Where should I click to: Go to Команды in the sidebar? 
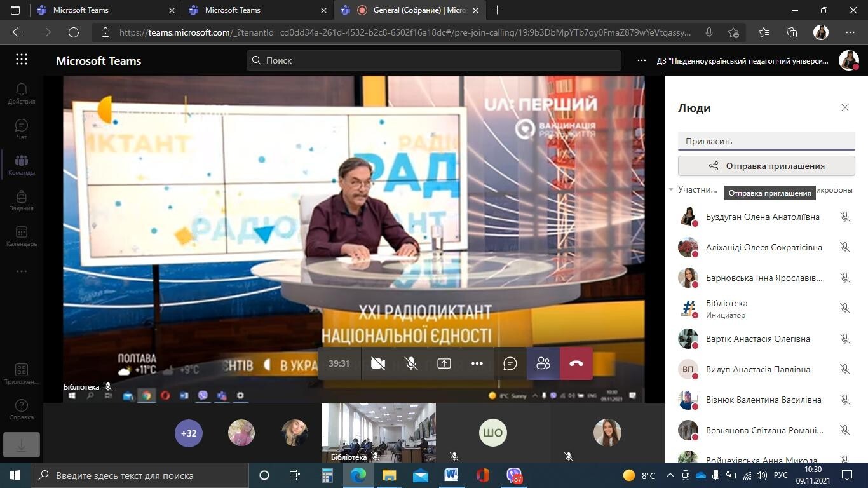click(22, 165)
